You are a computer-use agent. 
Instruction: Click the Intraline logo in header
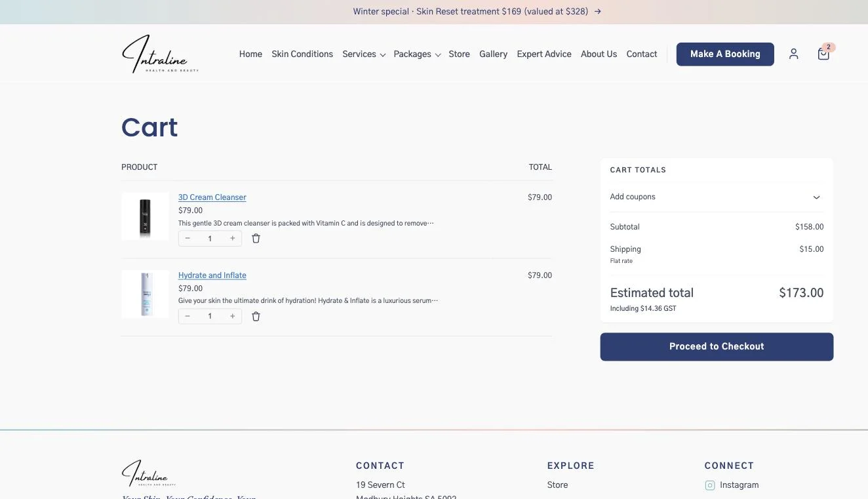pyautogui.click(x=160, y=54)
